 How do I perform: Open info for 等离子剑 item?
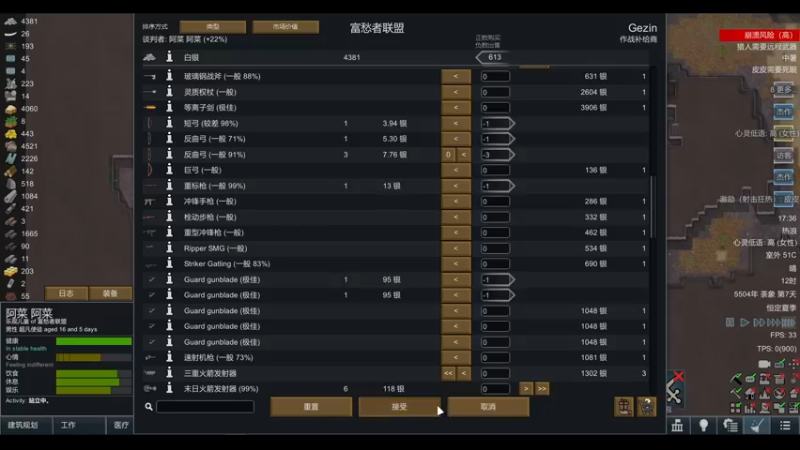tap(169, 108)
